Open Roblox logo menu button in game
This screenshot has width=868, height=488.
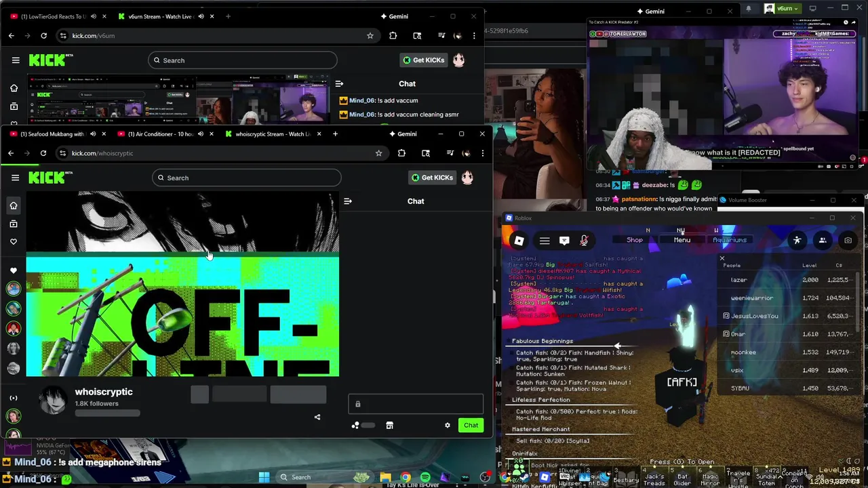coord(519,241)
